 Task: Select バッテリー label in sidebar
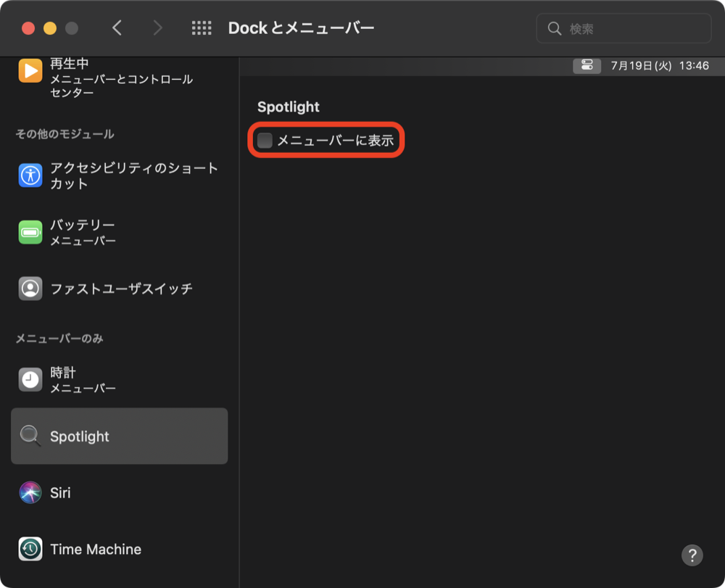83,225
